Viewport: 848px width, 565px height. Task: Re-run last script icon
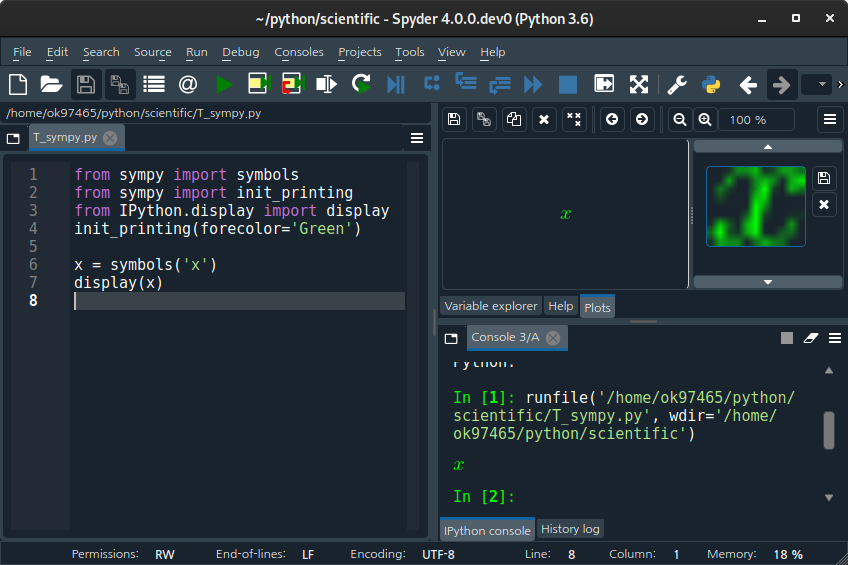click(x=361, y=84)
